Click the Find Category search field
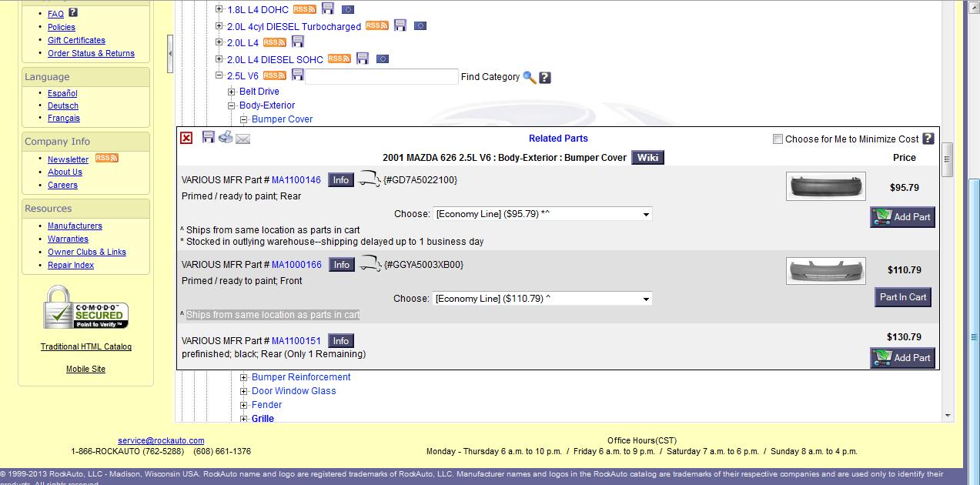Image resolution: width=980 pixels, height=485 pixels. pos(382,77)
